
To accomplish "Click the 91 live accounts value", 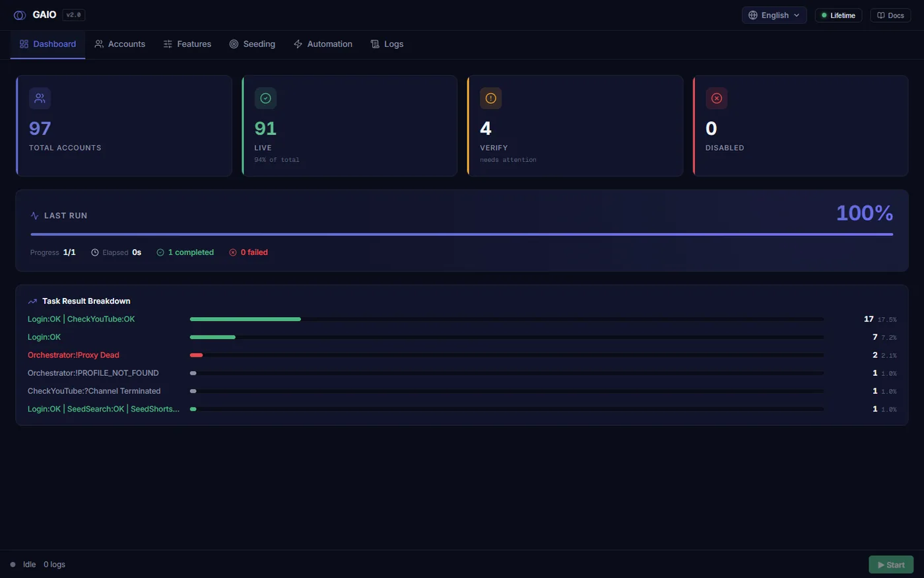I will tap(265, 128).
